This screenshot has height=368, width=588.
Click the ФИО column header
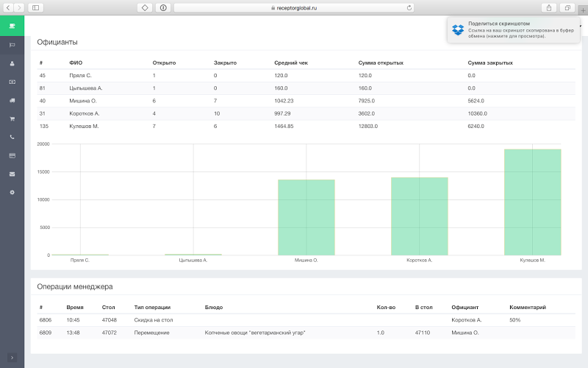(x=76, y=63)
